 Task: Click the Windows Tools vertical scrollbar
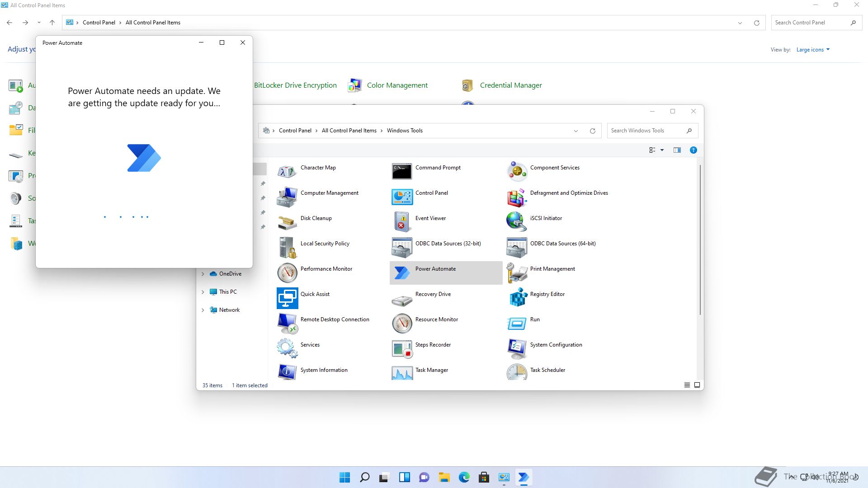700,239
